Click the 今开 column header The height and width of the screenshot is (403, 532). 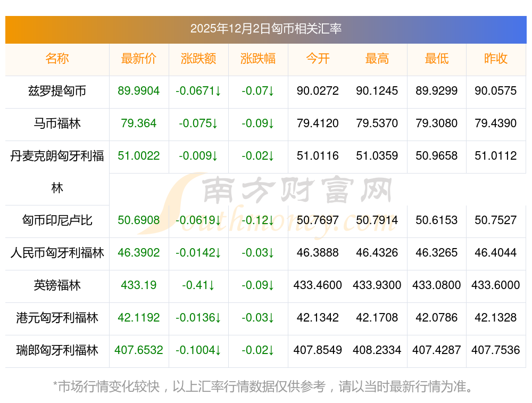coord(318,59)
